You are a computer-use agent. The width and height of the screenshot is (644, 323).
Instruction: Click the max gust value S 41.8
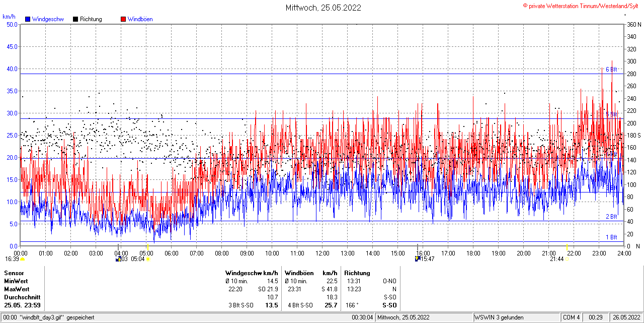(x=329, y=289)
